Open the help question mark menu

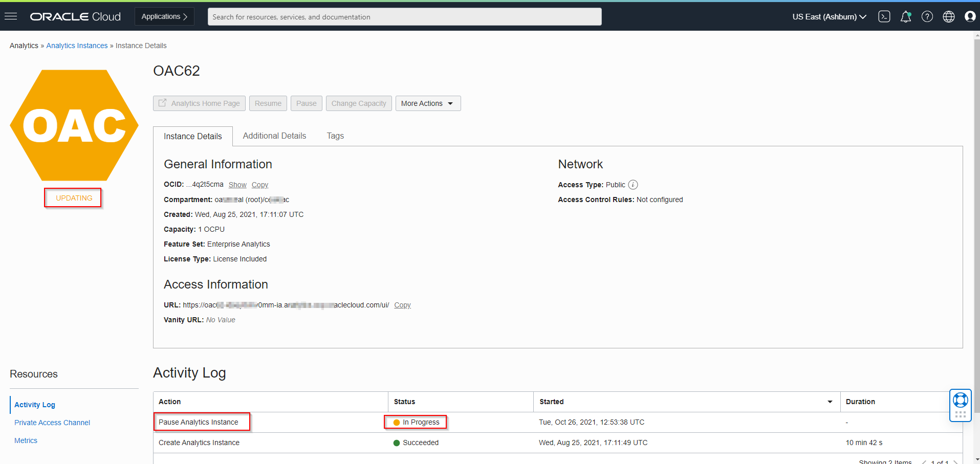coord(927,16)
